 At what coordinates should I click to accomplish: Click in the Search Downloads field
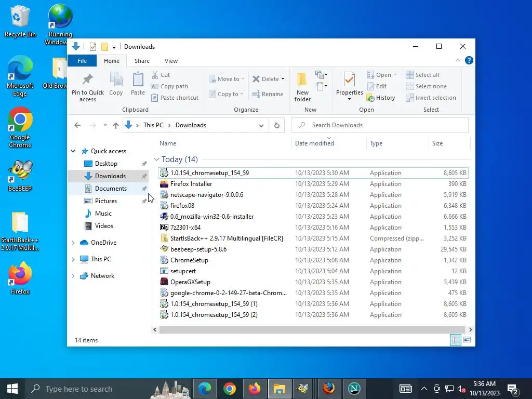coord(380,125)
